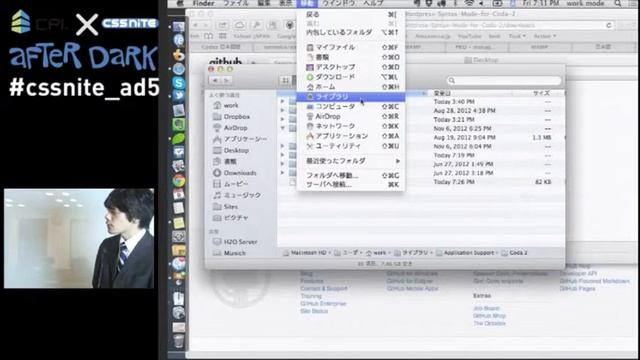Open the Twitter app in Dock

[178, 96]
